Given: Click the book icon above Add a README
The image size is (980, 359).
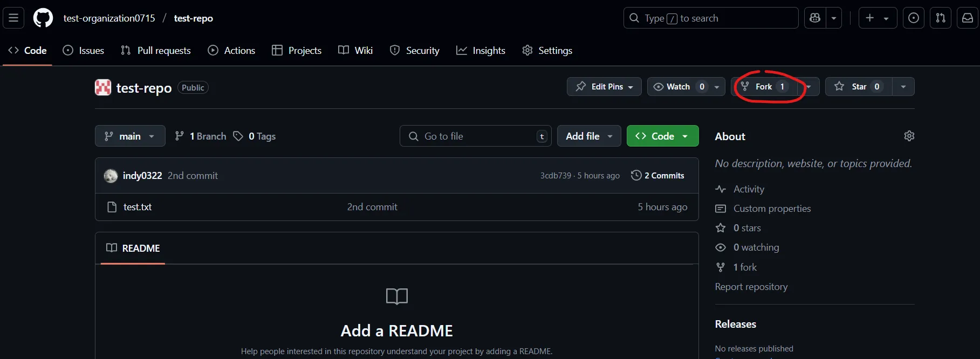Looking at the screenshot, I should pos(397,296).
